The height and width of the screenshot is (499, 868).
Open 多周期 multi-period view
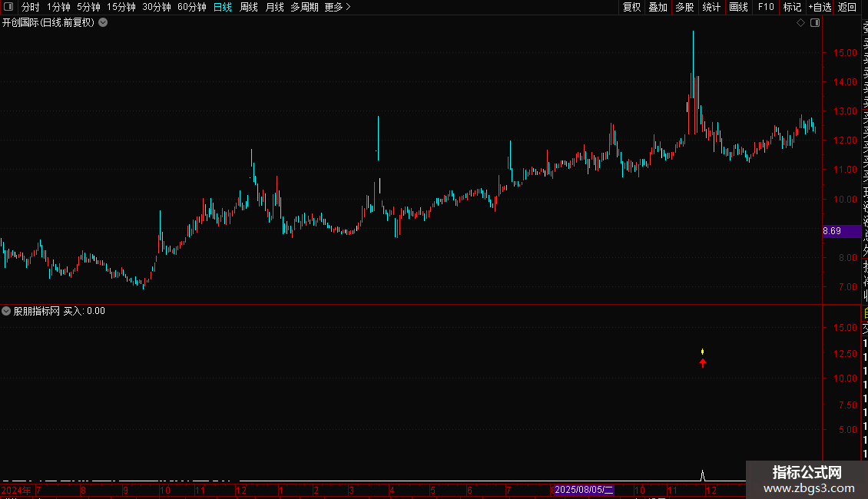pos(304,7)
